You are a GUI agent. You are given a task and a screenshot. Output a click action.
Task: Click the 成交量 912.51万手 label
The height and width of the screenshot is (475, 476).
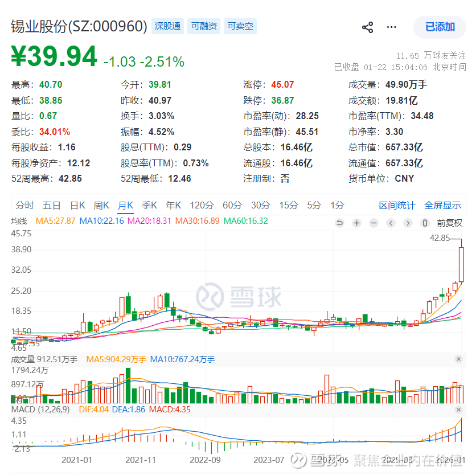pos(44,359)
